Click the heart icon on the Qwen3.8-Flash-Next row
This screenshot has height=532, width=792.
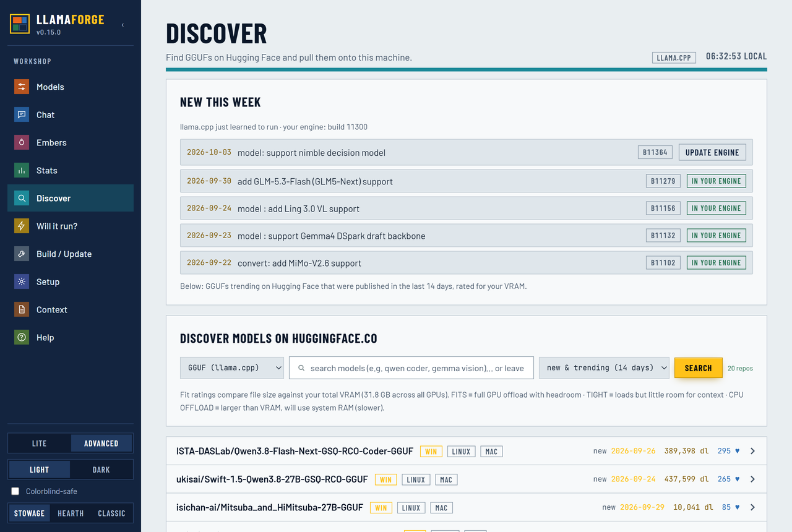pos(737,451)
